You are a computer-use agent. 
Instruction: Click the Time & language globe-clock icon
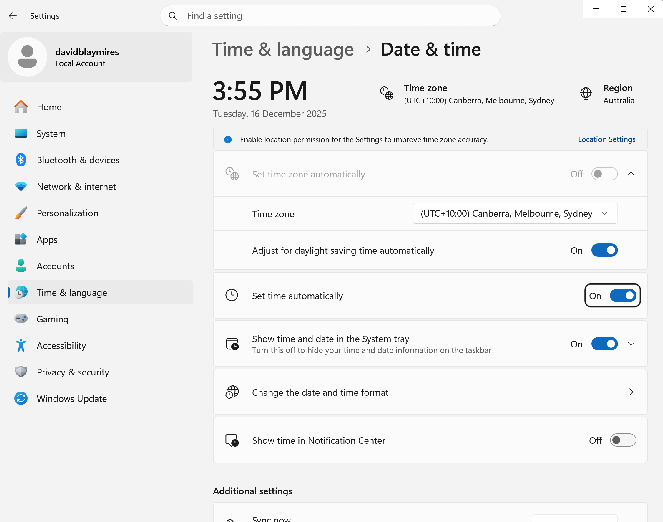[x=22, y=292]
